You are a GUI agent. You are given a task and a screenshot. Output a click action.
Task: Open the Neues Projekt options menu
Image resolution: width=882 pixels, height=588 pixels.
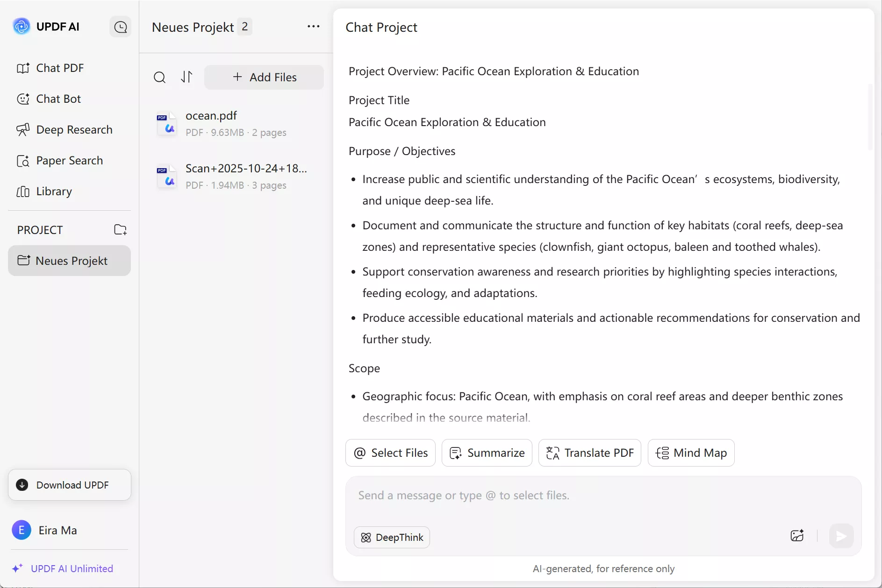[314, 27]
